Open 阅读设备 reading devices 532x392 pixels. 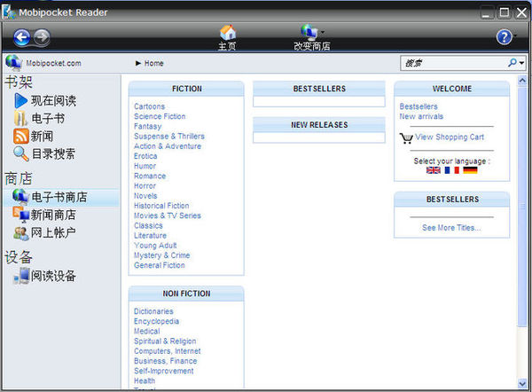[53, 276]
